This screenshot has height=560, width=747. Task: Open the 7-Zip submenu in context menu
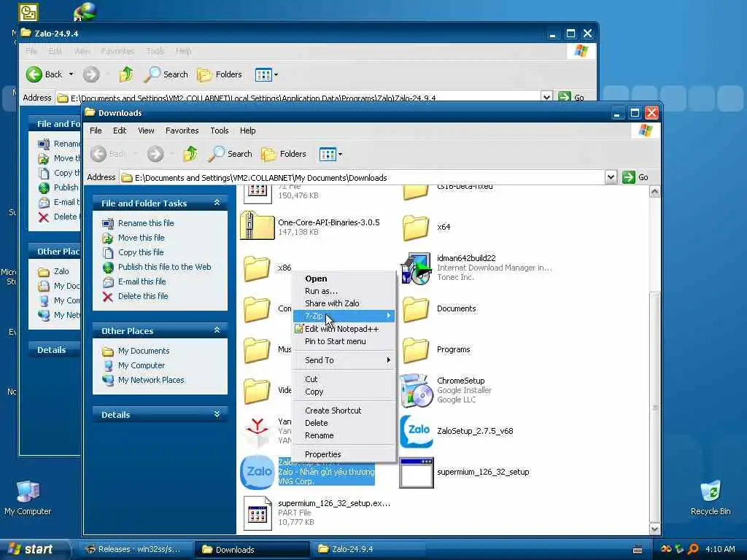pos(344,316)
